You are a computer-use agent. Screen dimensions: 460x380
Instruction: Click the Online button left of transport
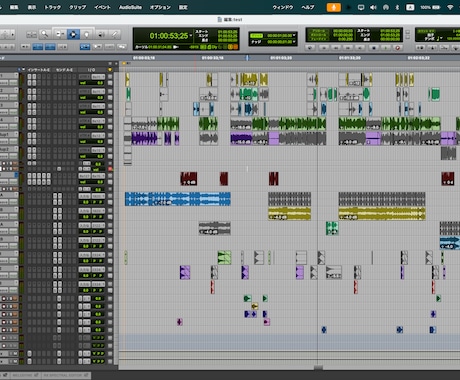coord(310,48)
